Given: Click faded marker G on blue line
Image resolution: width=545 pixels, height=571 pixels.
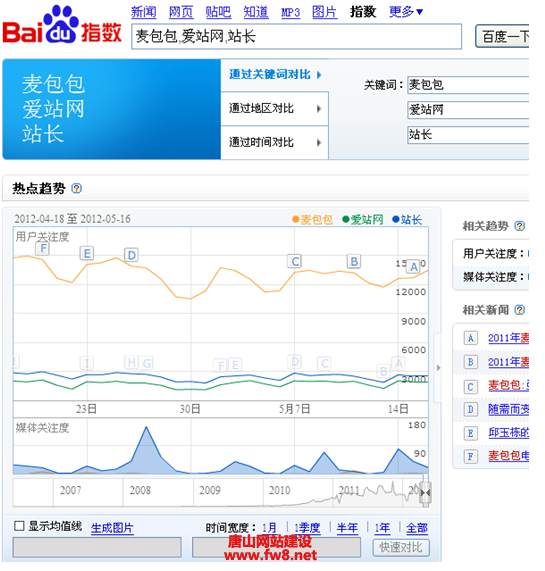Looking at the screenshot, I should click(x=147, y=363).
